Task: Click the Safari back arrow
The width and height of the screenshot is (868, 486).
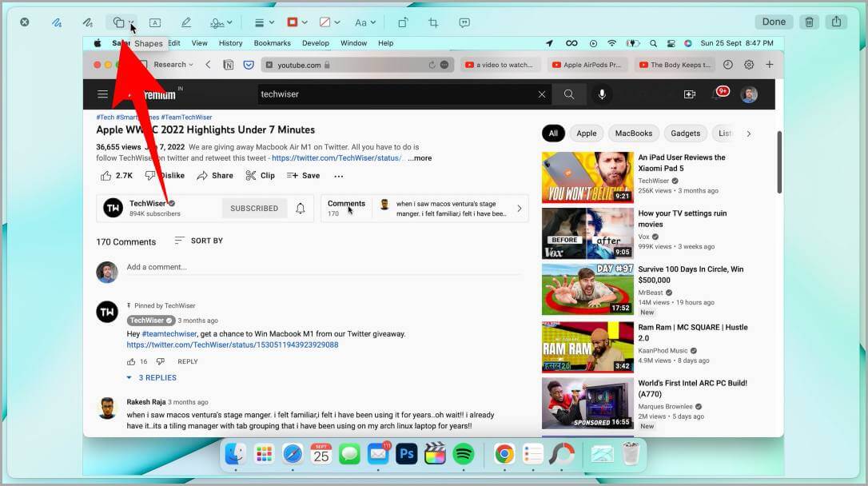Action: pos(208,65)
